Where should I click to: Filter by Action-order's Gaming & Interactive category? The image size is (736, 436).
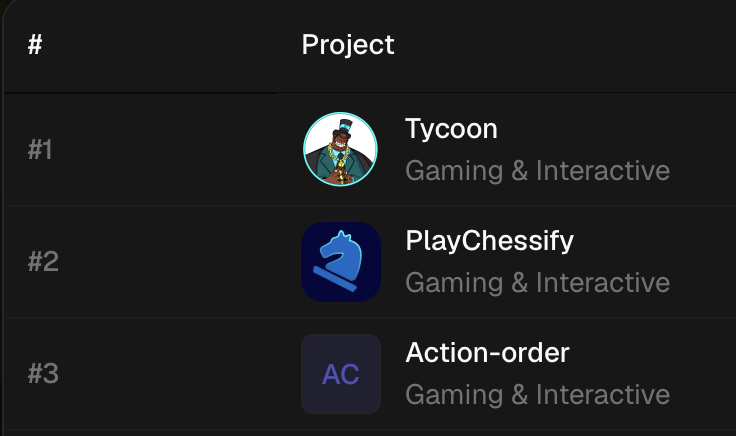pyautogui.click(x=537, y=394)
